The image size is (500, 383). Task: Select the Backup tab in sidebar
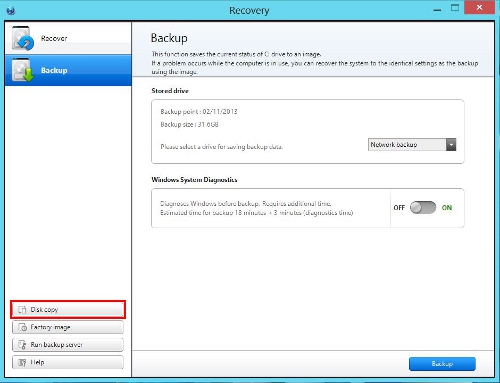68,70
